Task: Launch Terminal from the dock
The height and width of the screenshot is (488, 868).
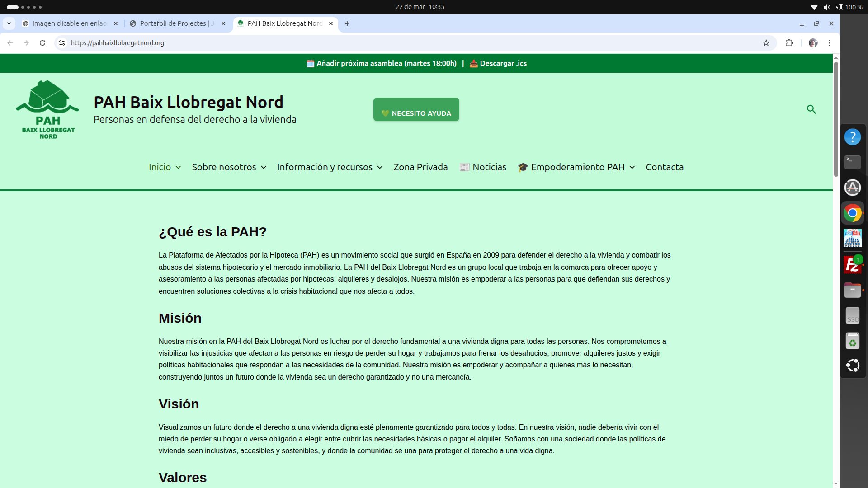Action: 853,162
